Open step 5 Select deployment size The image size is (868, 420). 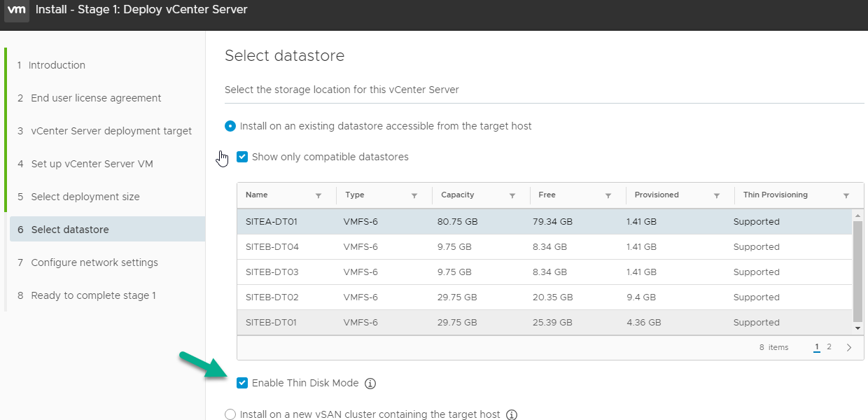85,197
